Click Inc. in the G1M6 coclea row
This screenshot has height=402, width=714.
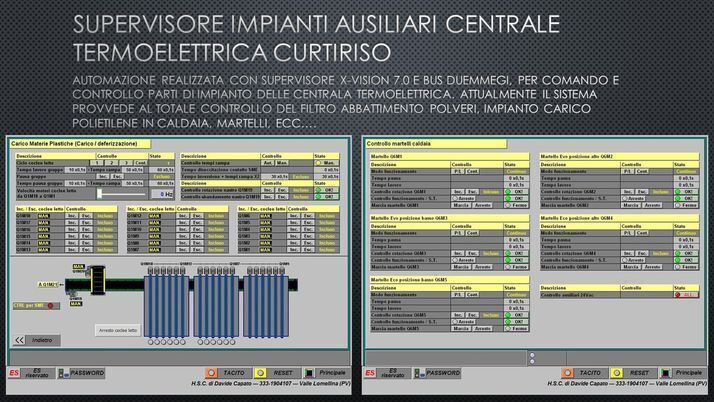294,216
